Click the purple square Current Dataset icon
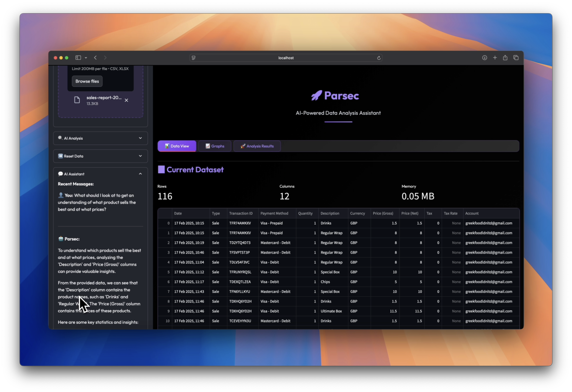The width and height of the screenshot is (572, 392). (161, 170)
